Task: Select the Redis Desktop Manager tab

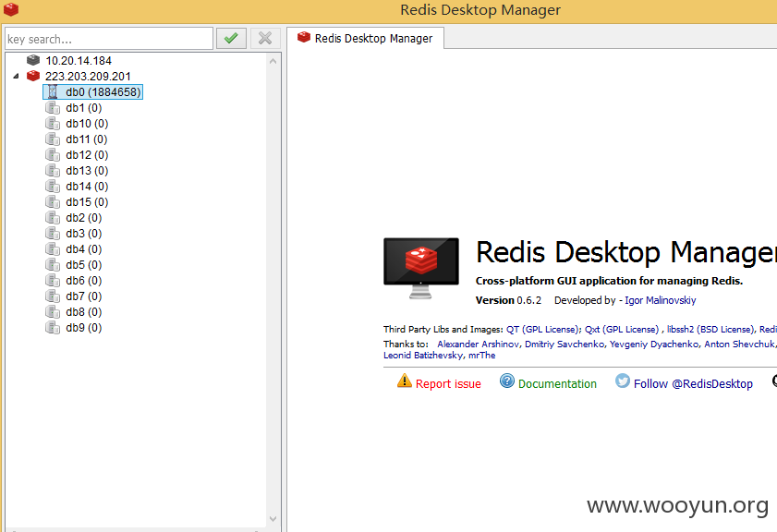Action: [x=365, y=38]
